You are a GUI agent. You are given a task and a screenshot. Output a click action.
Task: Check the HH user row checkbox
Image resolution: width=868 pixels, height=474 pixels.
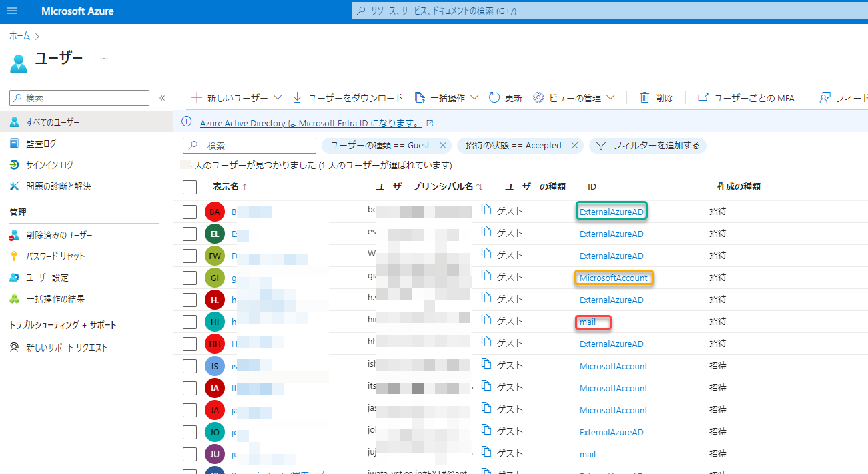point(190,344)
